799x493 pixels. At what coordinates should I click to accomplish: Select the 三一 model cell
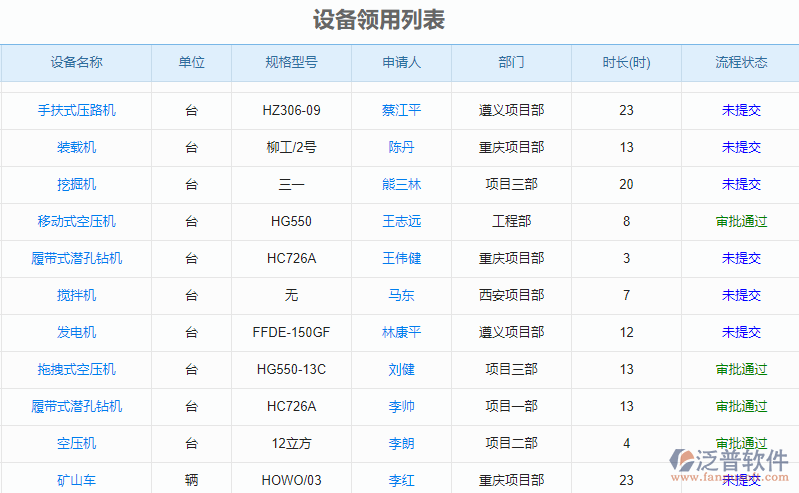291,184
